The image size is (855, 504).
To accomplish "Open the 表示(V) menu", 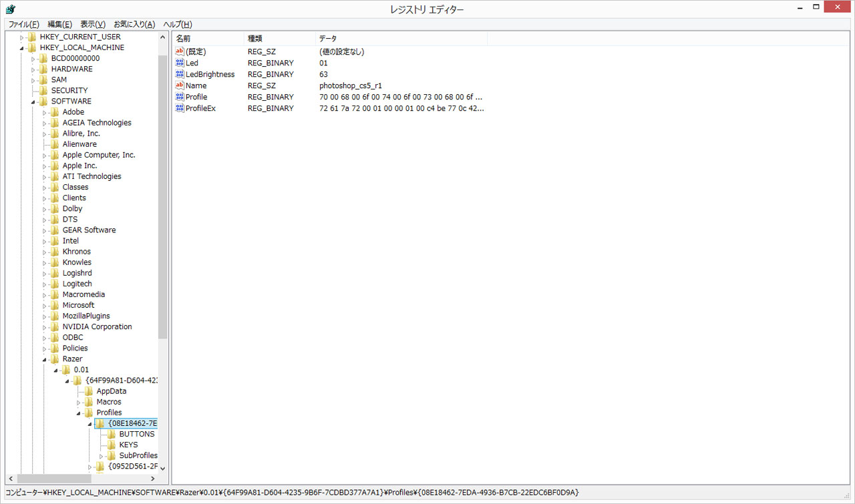I will click(93, 24).
